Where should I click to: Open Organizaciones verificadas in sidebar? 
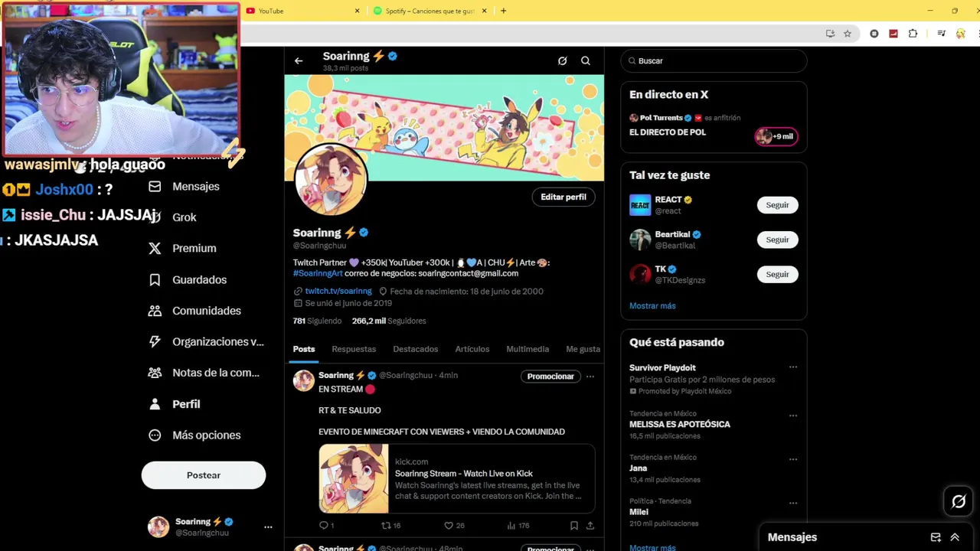[206, 342]
